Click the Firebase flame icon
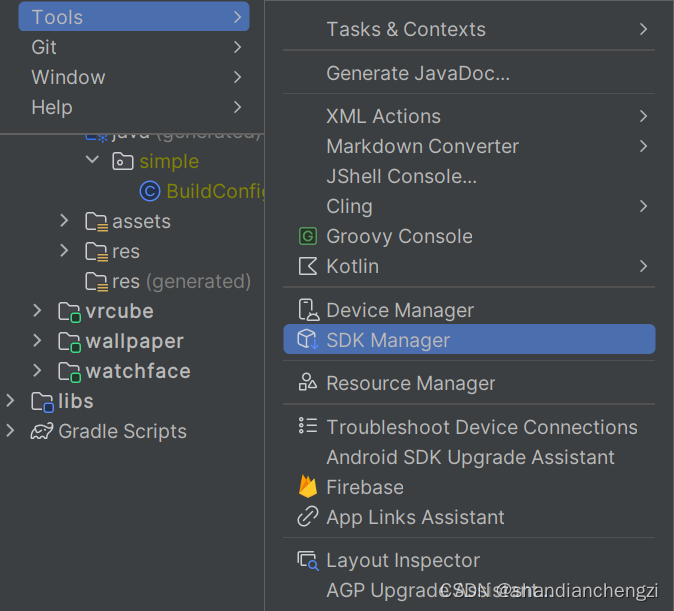The height and width of the screenshot is (611, 674). click(307, 488)
